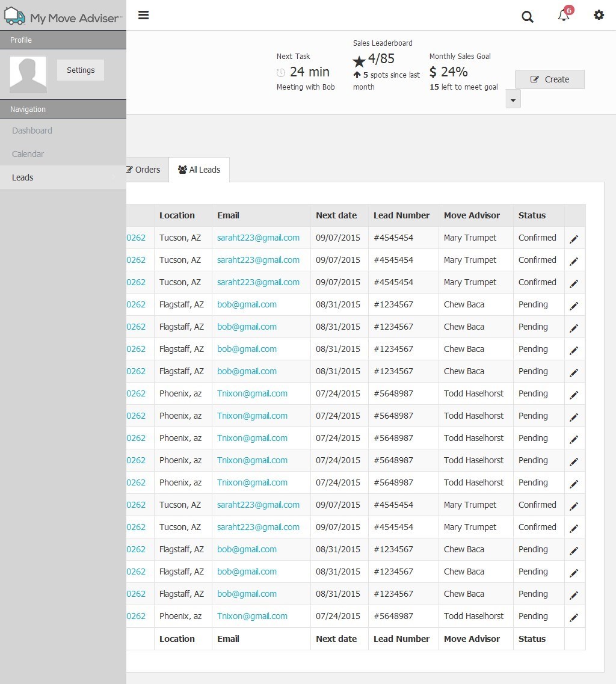Expand the Leads navigation item arrow

pyautogui.click(x=114, y=177)
